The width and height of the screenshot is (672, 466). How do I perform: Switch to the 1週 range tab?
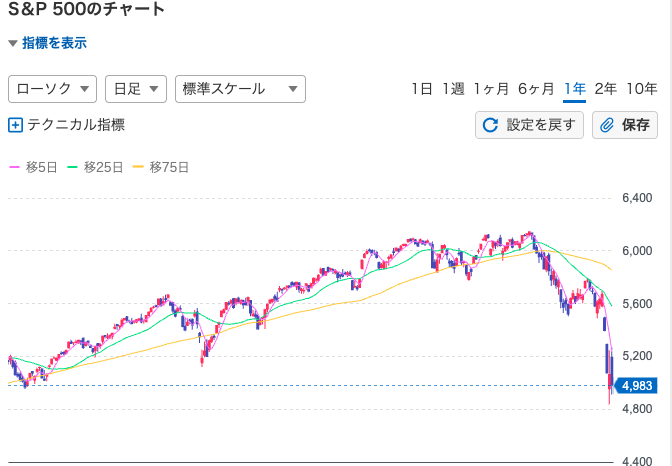(x=452, y=89)
